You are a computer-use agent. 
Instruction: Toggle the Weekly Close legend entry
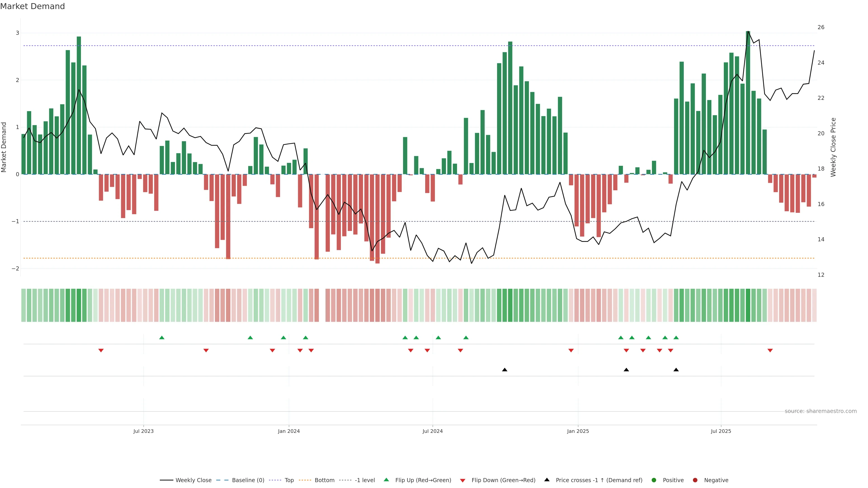coord(193,480)
